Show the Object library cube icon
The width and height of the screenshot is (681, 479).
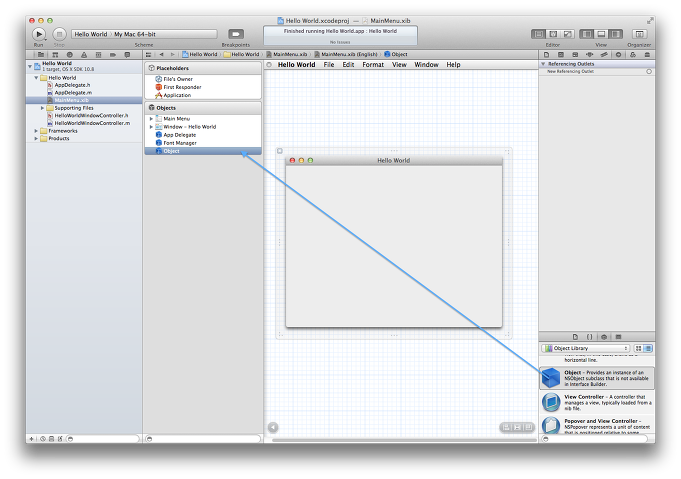604,337
